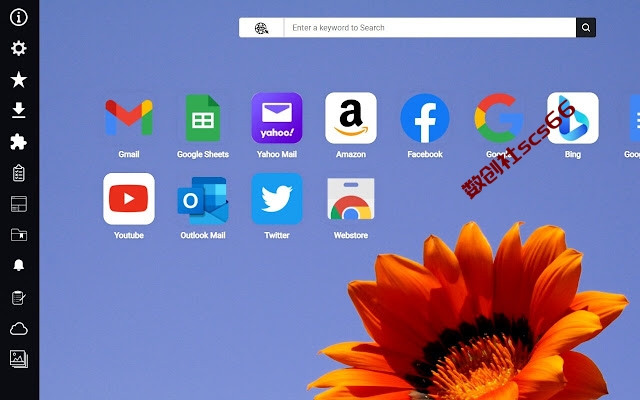The image size is (640, 400).
Task: Click the 'Youtube' label text
Action: click(129, 235)
